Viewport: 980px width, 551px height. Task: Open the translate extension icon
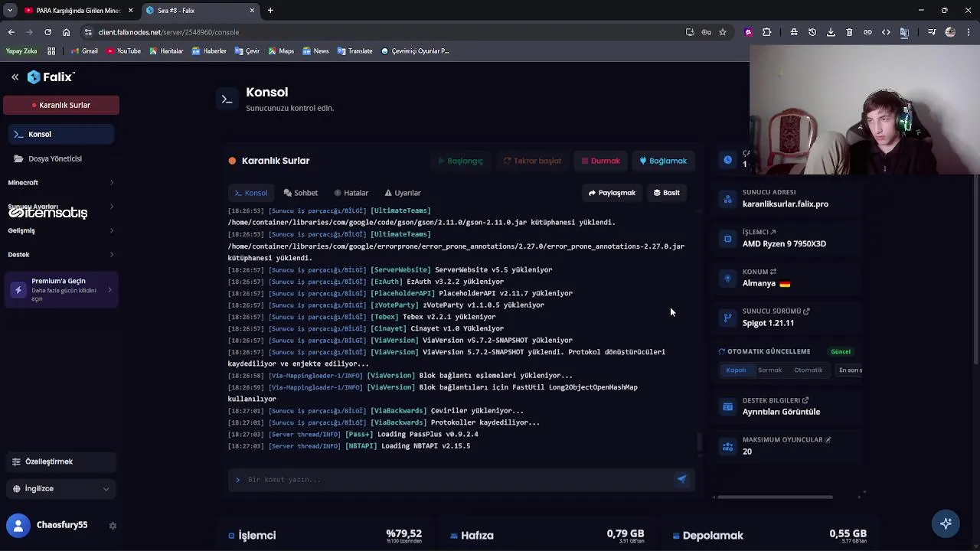[904, 32]
